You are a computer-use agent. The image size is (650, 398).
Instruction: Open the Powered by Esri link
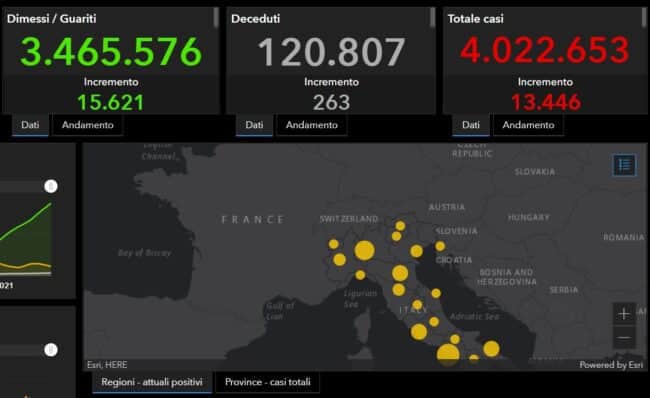tap(611, 365)
